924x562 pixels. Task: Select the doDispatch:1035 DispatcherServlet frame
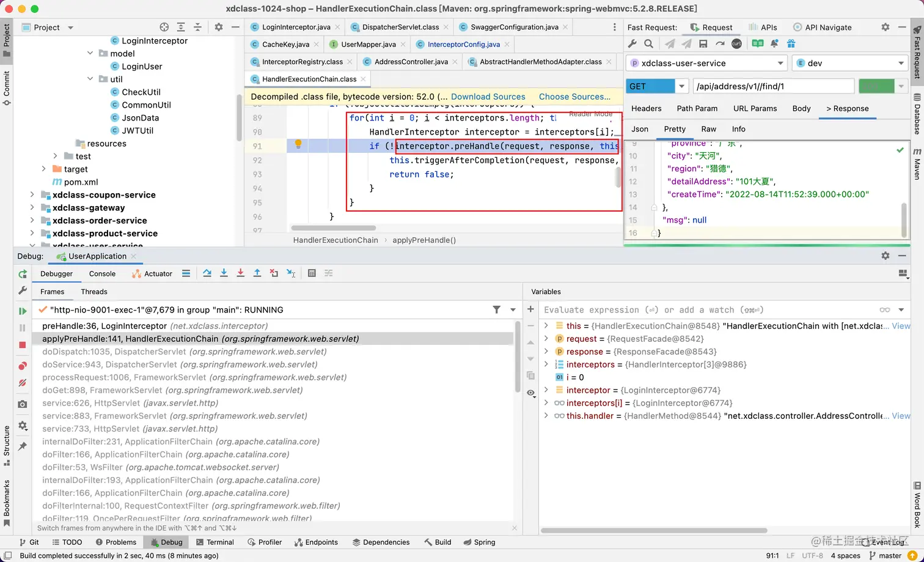click(x=273, y=352)
